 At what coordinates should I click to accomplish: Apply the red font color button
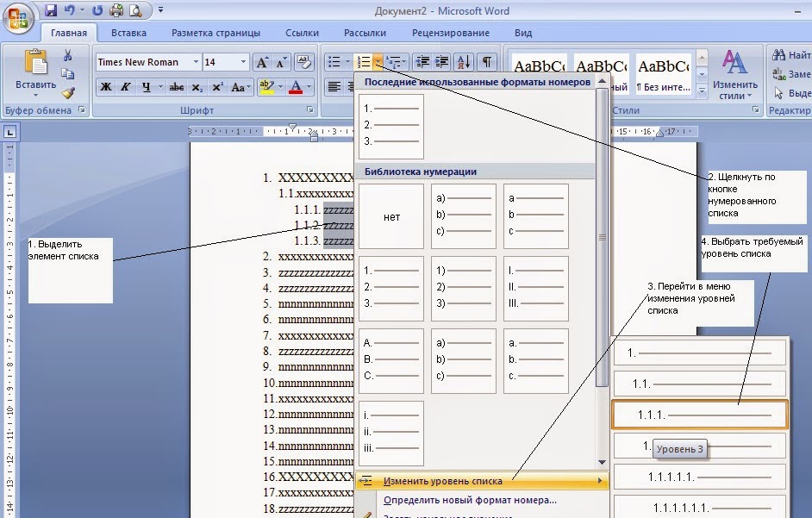click(x=296, y=87)
